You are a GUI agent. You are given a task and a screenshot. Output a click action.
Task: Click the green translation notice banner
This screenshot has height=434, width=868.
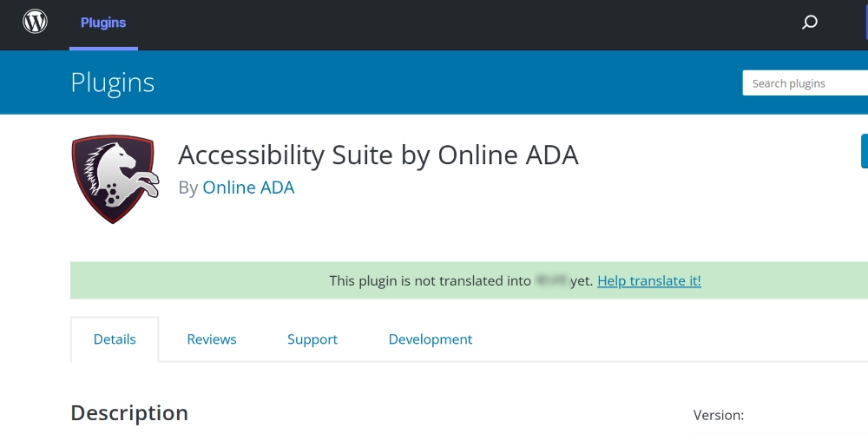point(469,280)
